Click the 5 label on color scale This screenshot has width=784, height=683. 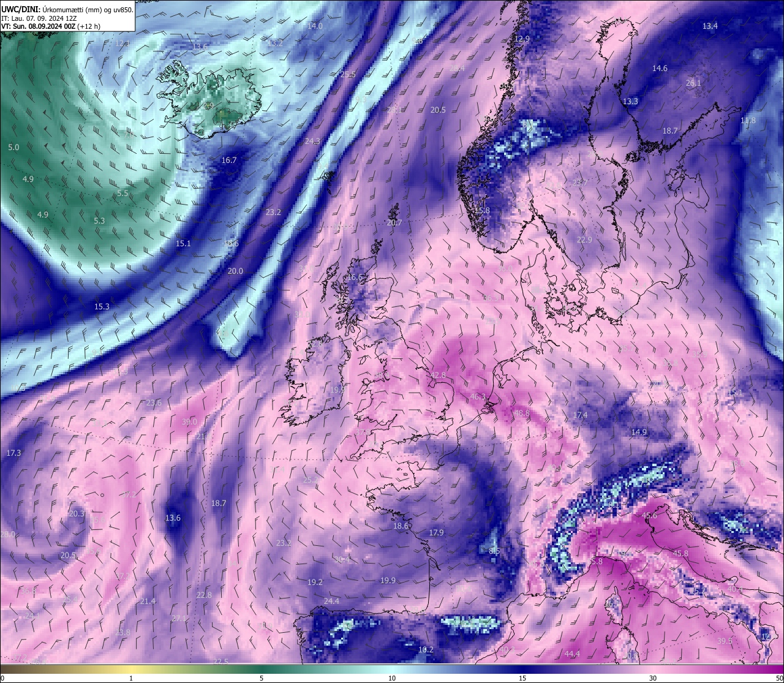[x=262, y=678]
